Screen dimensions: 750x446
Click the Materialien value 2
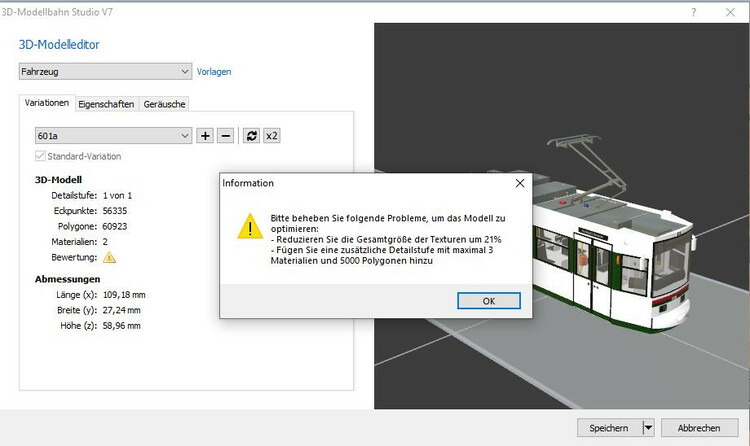(x=105, y=242)
